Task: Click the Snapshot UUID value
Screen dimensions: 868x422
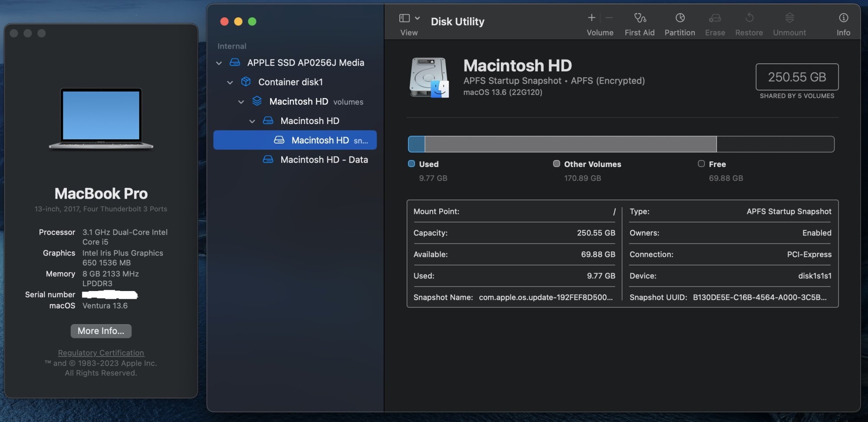Action: point(759,297)
